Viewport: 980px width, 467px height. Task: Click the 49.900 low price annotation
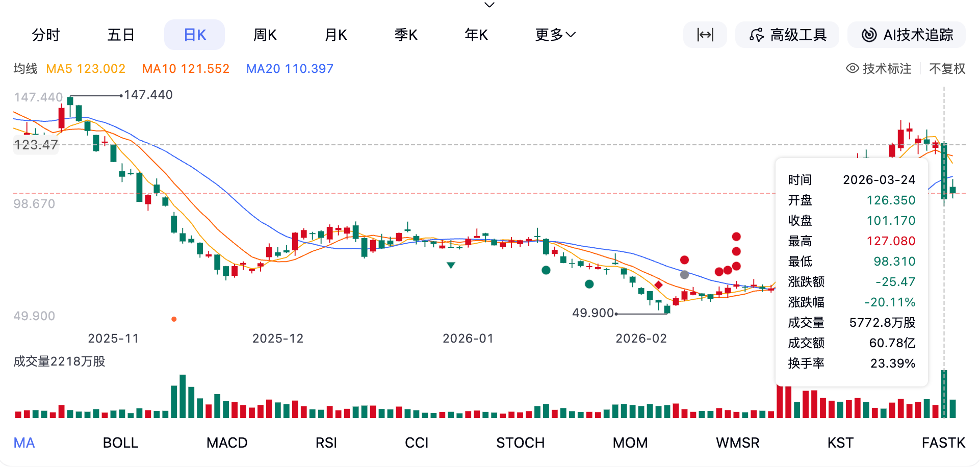pos(592,313)
